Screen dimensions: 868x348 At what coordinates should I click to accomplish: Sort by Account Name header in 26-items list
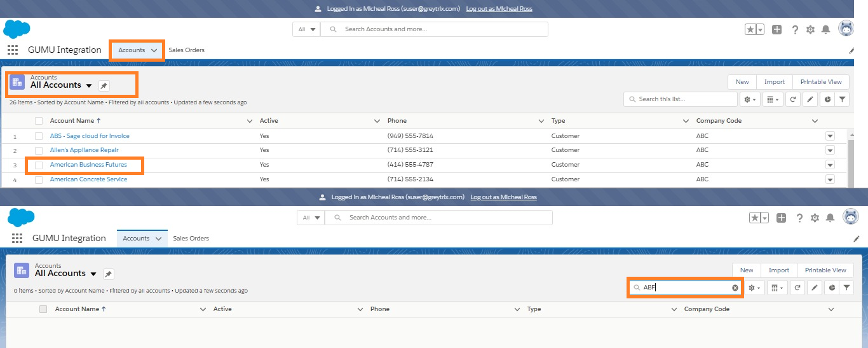tap(75, 121)
